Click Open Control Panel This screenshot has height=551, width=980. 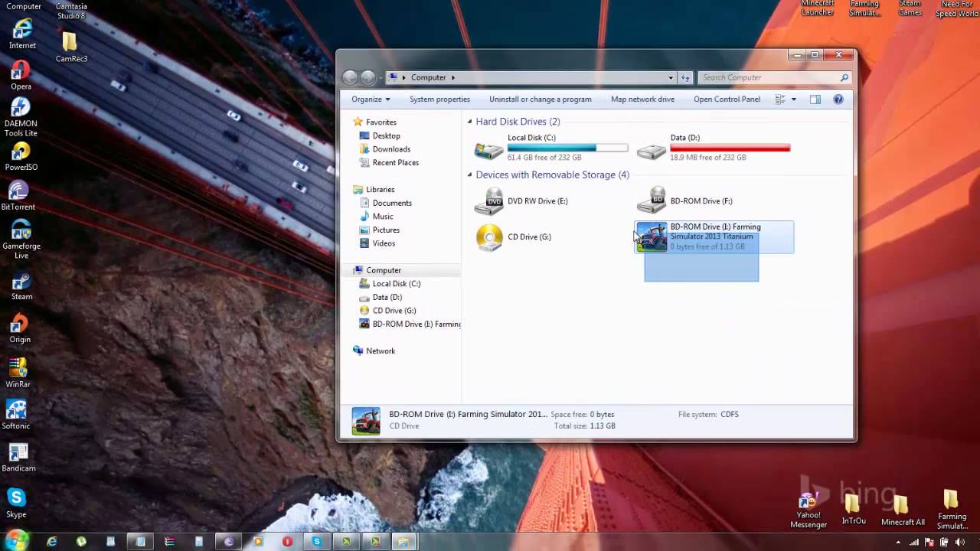pyautogui.click(x=727, y=99)
